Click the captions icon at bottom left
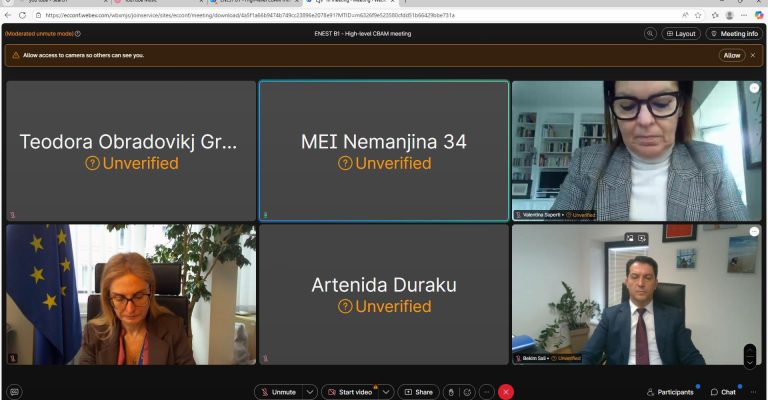 (x=14, y=392)
